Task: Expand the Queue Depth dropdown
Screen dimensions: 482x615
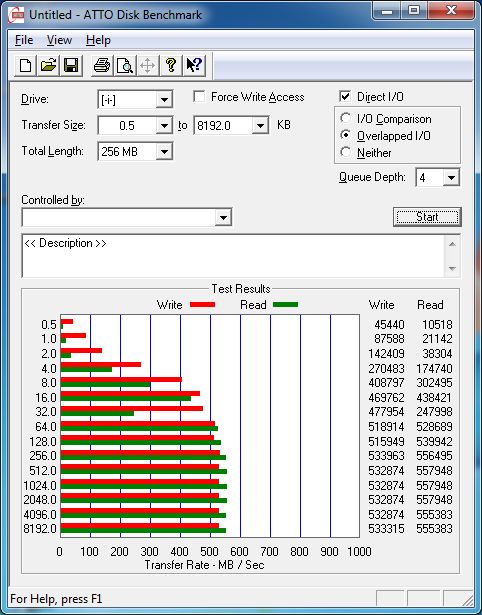Action: pos(451,178)
